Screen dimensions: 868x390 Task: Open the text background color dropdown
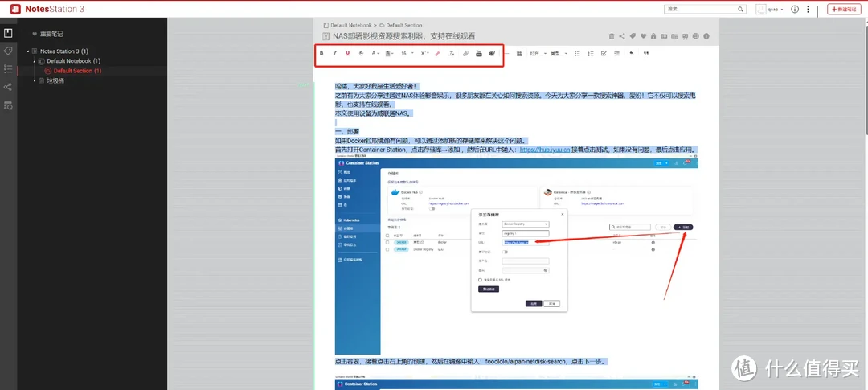390,53
